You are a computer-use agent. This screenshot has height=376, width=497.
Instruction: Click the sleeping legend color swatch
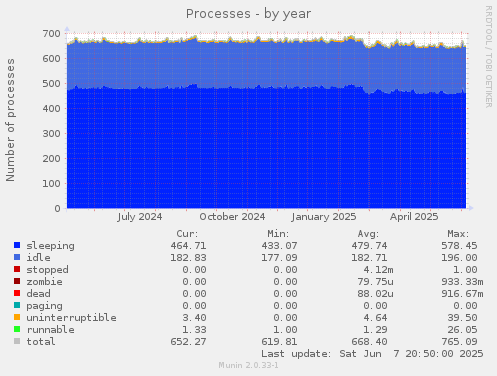(x=17, y=245)
